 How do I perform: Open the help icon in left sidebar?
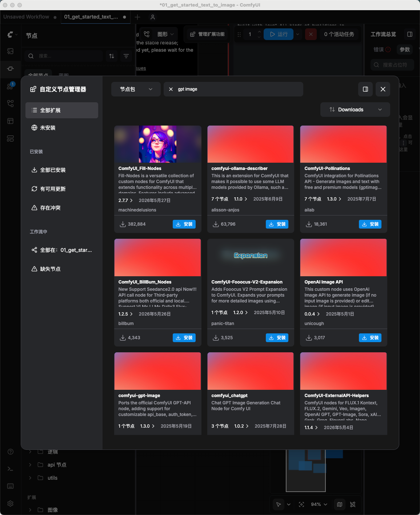pyautogui.click(x=11, y=452)
